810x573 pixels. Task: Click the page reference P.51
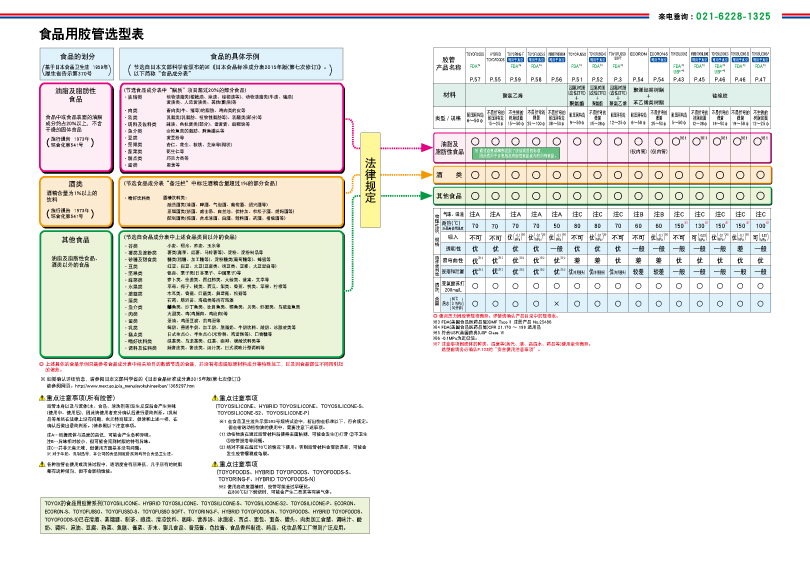577,80
